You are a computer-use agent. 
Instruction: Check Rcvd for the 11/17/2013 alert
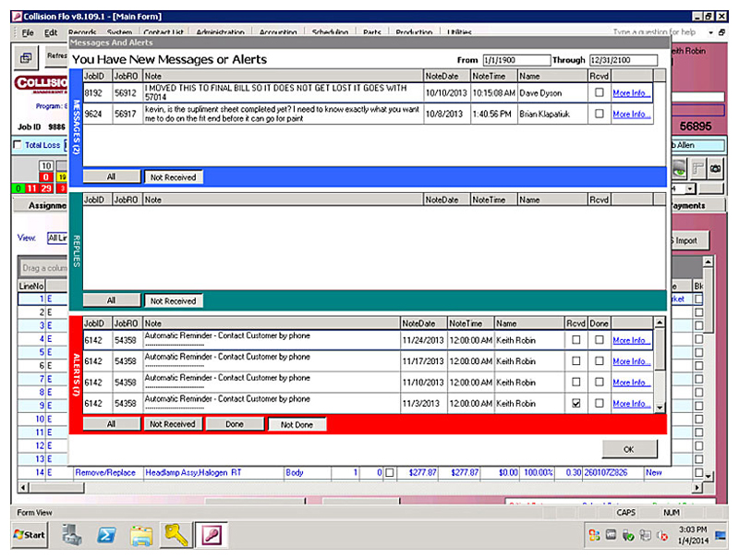coord(575,361)
